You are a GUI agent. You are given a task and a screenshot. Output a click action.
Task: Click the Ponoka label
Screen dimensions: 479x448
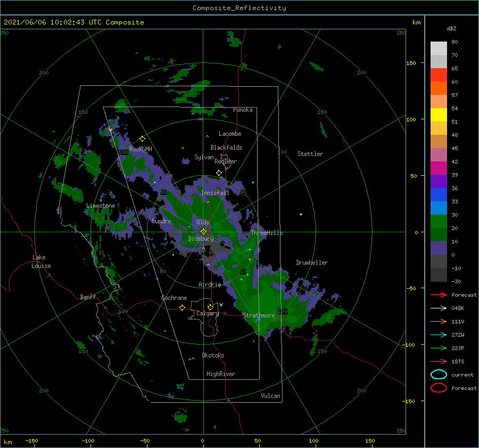click(x=243, y=110)
